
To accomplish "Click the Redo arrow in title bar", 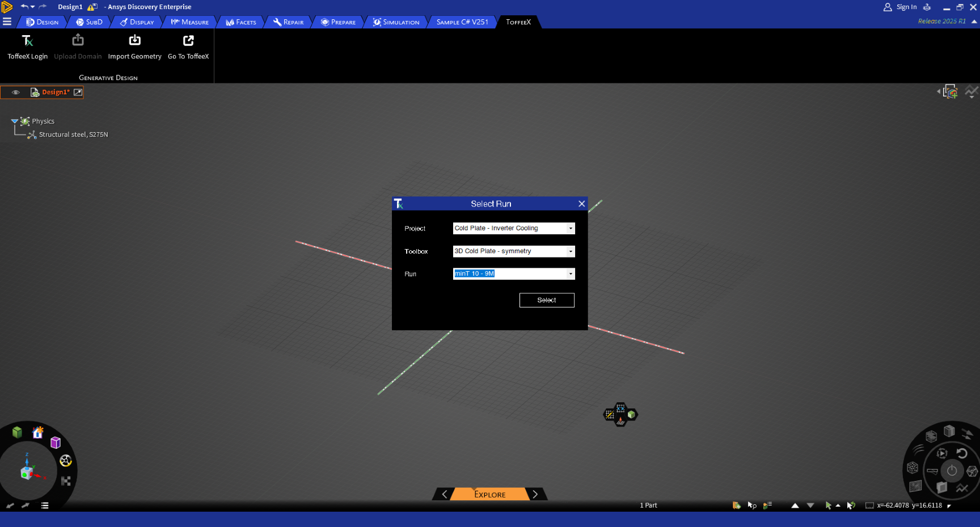I will pos(43,6).
